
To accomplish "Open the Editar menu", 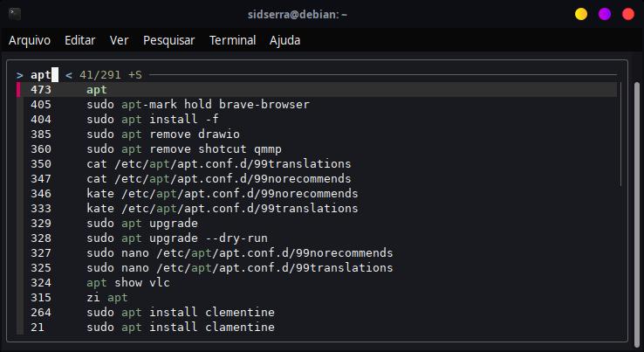I will point(80,40).
